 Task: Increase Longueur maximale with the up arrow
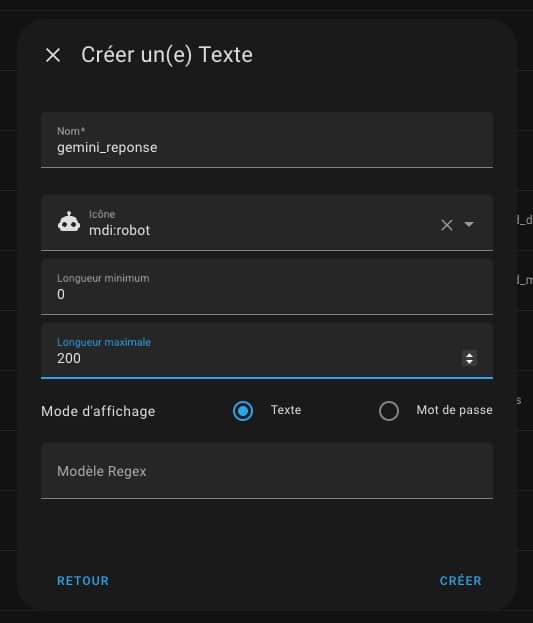pyautogui.click(x=469, y=355)
